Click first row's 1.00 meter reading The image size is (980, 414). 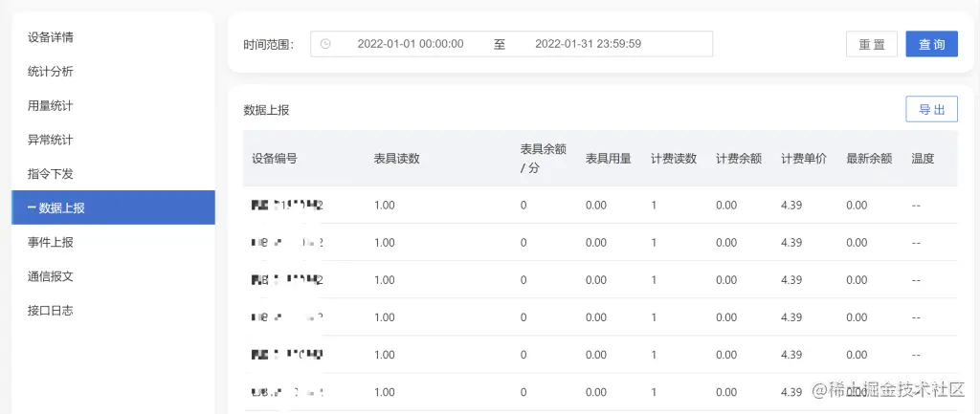pos(385,206)
